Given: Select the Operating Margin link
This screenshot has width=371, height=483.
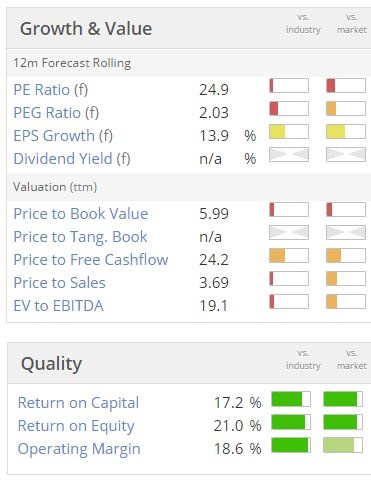Looking at the screenshot, I should coord(79,449).
